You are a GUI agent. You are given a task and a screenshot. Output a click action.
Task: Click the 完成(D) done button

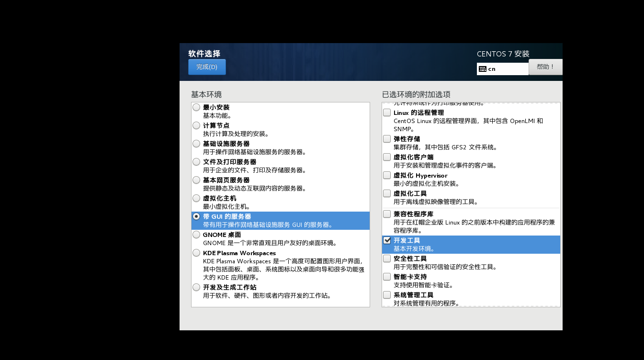point(207,67)
